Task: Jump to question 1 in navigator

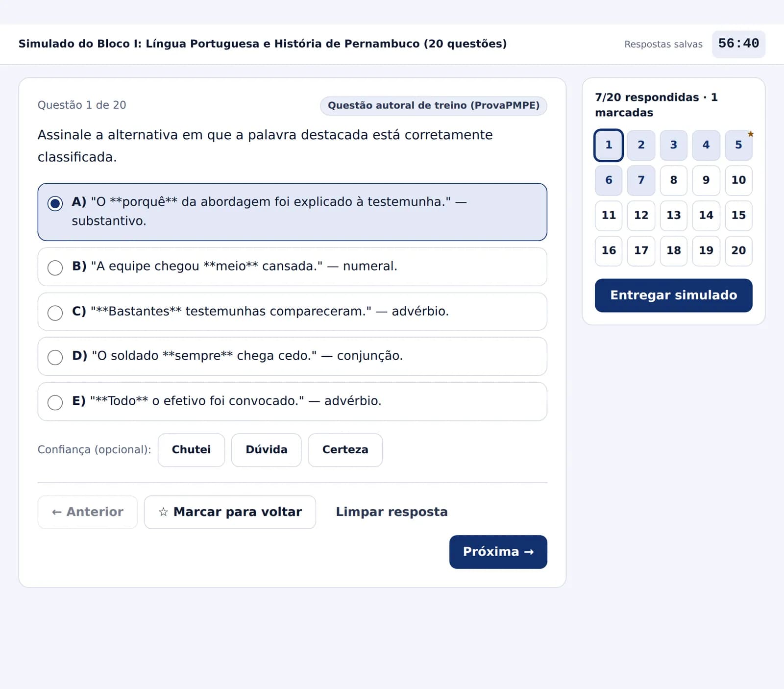Action: click(609, 145)
